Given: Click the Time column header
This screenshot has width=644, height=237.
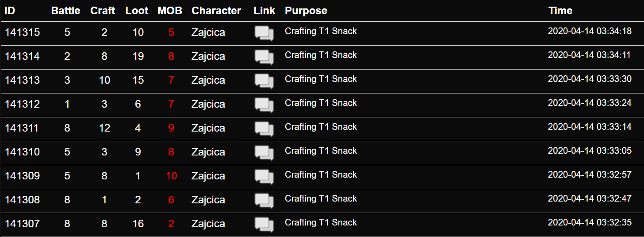Looking at the screenshot, I should pyautogui.click(x=560, y=11).
